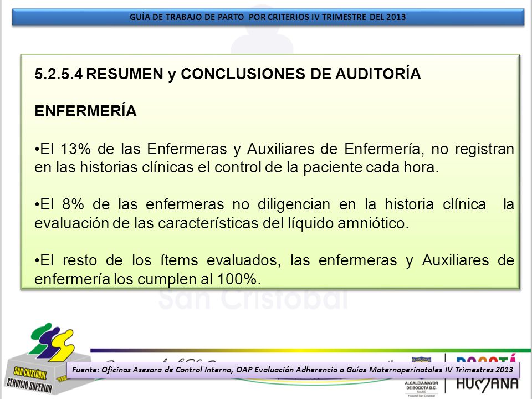Click the slide header banner 'GUÍA DE TRABAJO DE PARTO'
This screenshot has width=532, height=399.
click(x=268, y=17)
